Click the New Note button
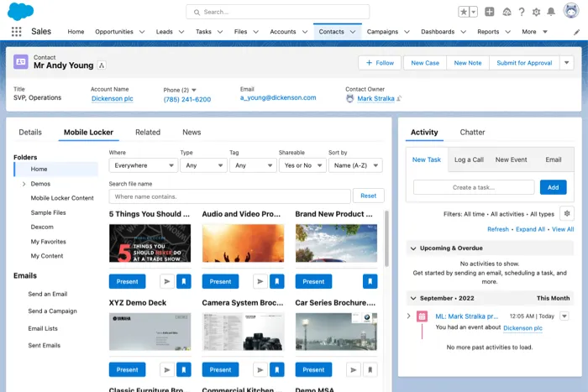The width and height of the screenshot is (588, 392). 468,63
